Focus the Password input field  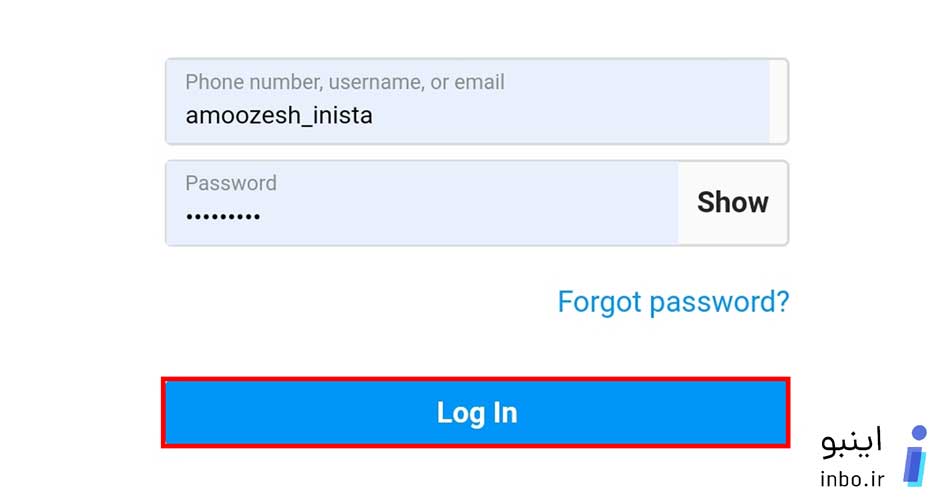[422, 203]
